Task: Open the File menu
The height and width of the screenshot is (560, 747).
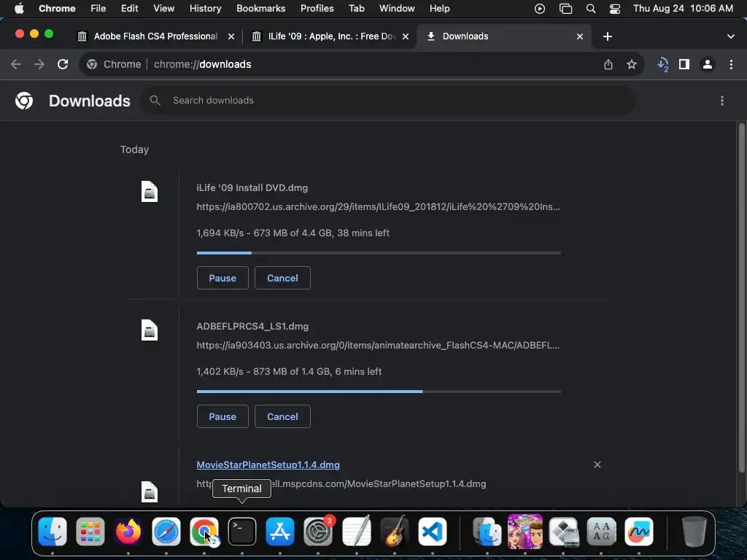Action: (x=98, y=9)
